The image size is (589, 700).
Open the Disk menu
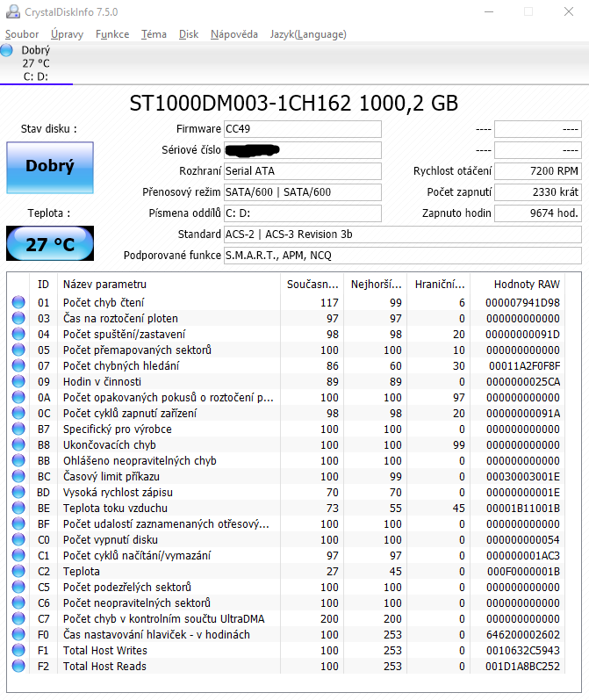pyautogui.click(x=189, y=34)
